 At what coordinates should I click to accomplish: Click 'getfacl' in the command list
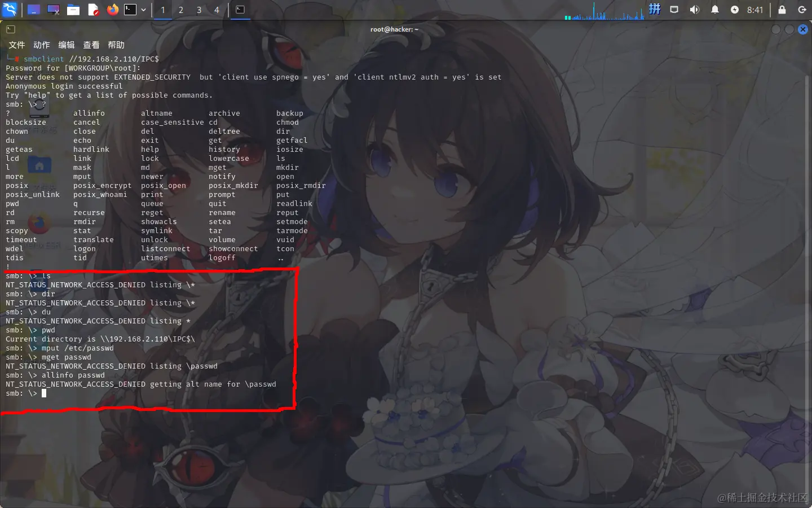(x=292, y=140)
